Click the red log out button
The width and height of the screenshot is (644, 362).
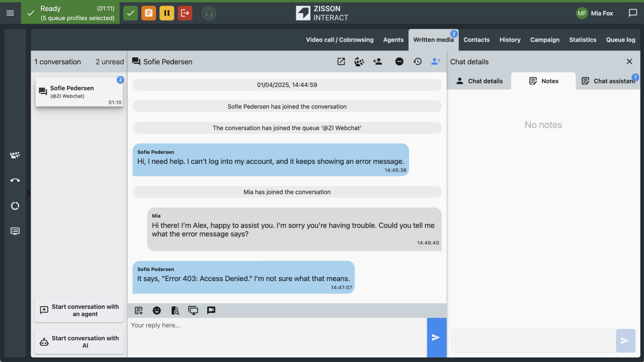coord(185,13)
